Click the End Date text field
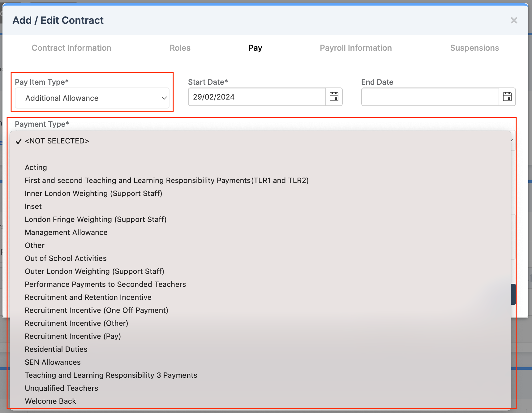This screenshot has height=413, width=532. (x=430, y=97)
